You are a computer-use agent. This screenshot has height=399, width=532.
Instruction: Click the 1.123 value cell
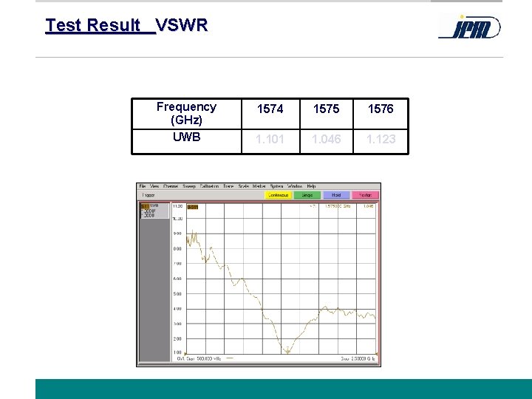coord(381,142)
